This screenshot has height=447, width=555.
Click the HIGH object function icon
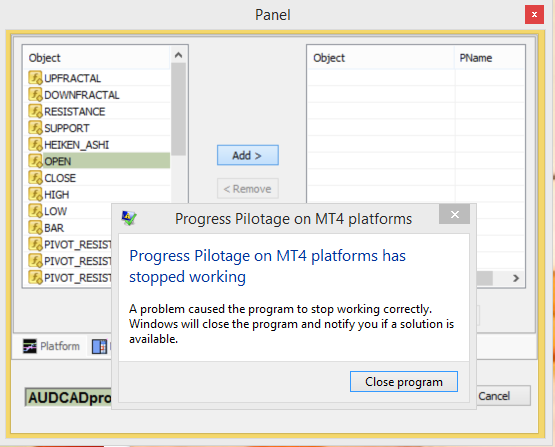[35, 194]
